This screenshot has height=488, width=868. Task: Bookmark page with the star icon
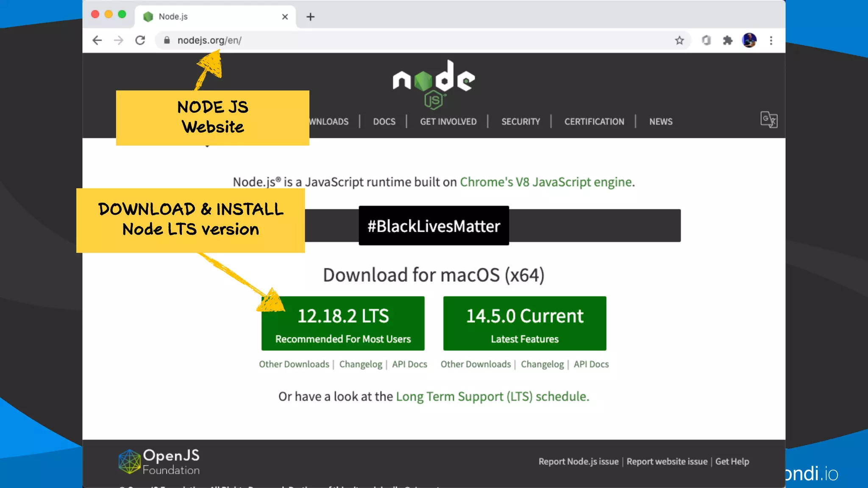(679, 40)
